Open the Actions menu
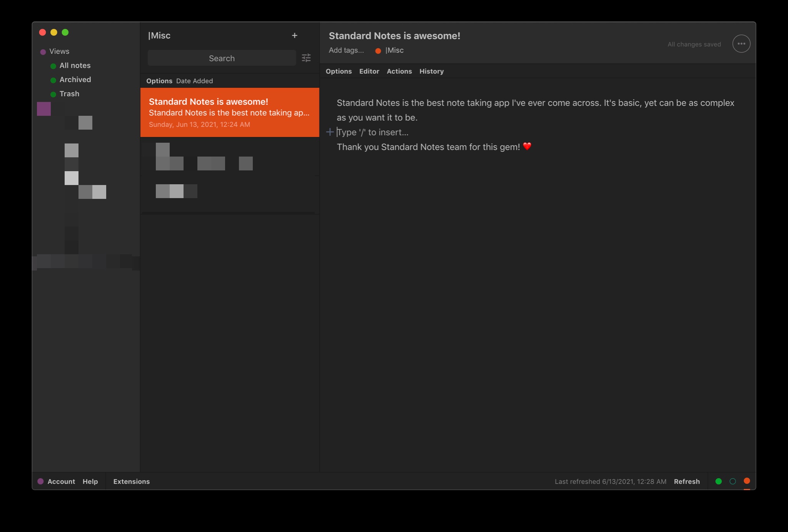Viewport: 788px width, 532px height. [x=399, y=71]
